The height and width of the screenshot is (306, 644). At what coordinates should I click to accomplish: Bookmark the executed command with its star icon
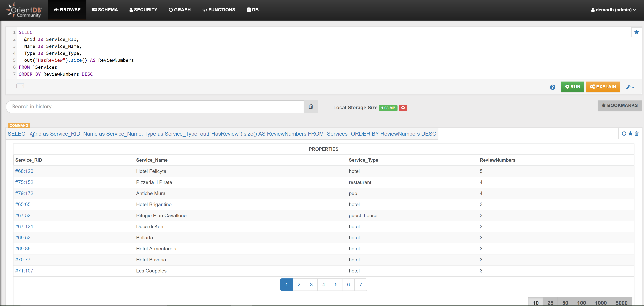[630, 134]
